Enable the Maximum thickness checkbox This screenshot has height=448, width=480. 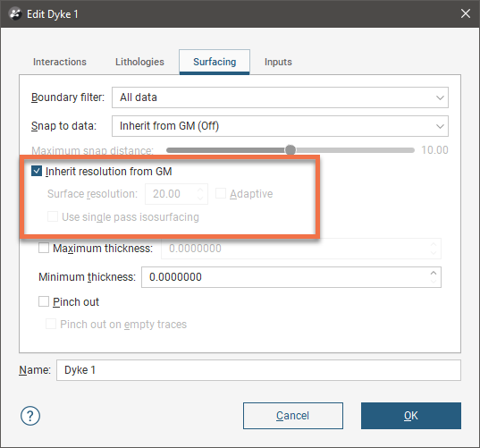coord(44,248)
